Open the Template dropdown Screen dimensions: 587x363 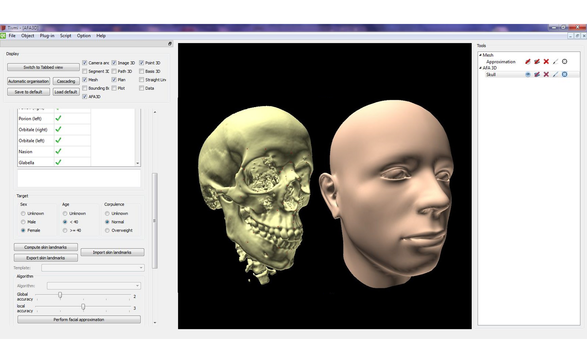[93, 268]
